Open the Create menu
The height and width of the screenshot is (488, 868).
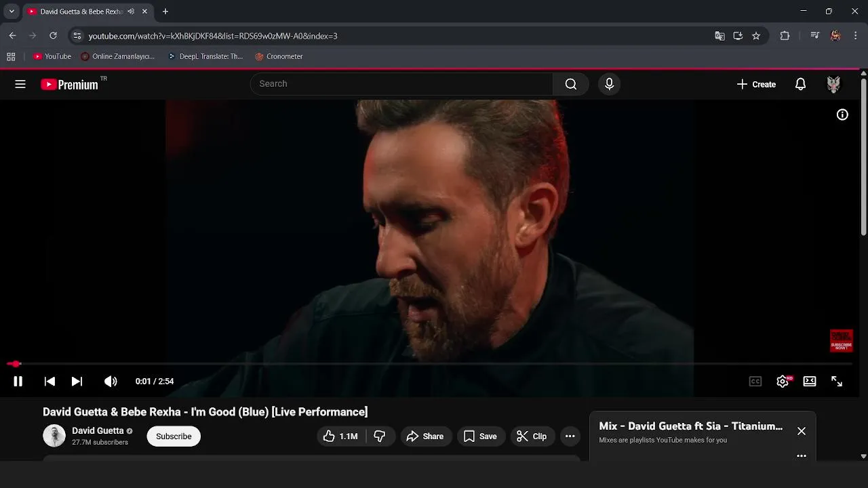(756, 84)
